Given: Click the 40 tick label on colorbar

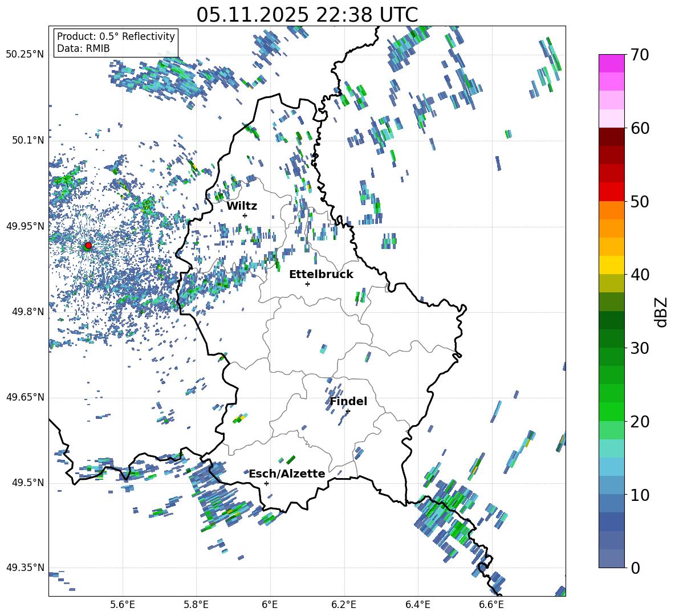Looking at the screenshot, I should 639,275.
